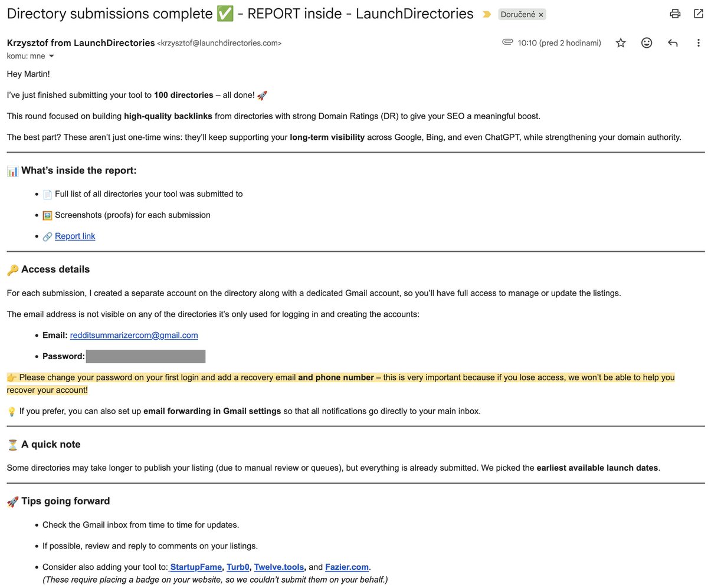The image size is (708, 588).
Task: Click the 'What's inside the report' heading
Action: 79,170
